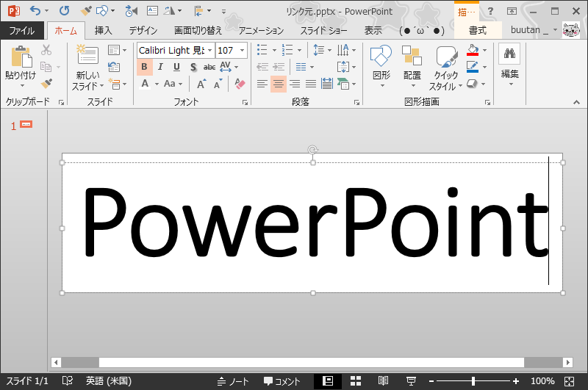This screenshot has height=390, width=588.
Task: Switch to the スライド ショー tab
Action: click(323, 30)
